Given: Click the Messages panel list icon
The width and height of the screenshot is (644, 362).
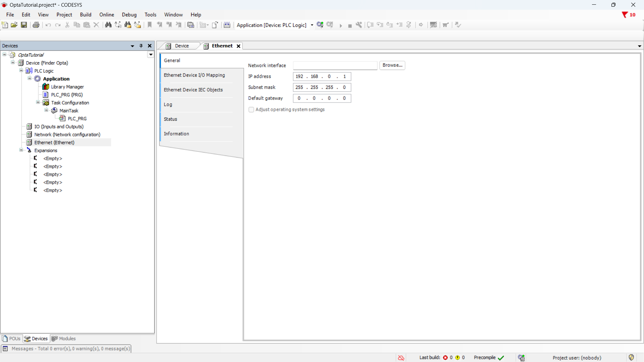Looking at the screenshot, I should tap(5, 349).
